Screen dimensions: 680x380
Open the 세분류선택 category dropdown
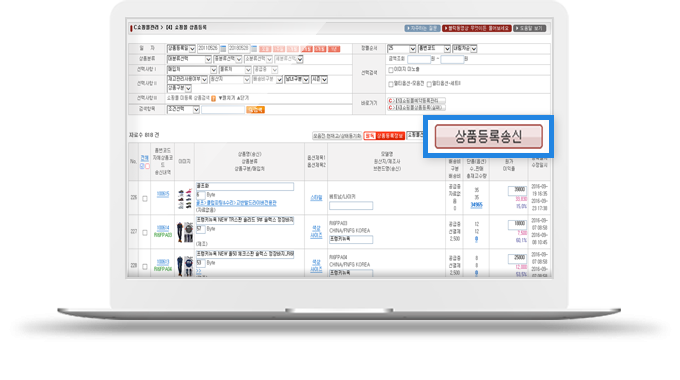(289, 59)
